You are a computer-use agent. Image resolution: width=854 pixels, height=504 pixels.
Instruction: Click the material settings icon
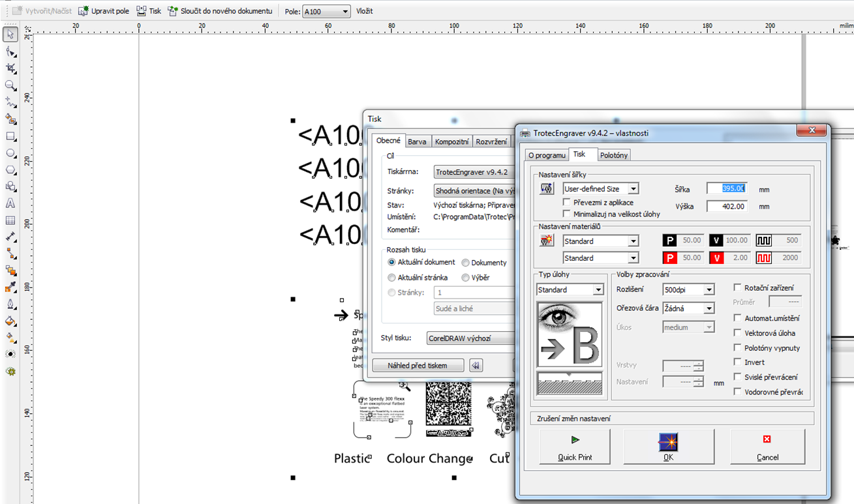pos(547,241)
